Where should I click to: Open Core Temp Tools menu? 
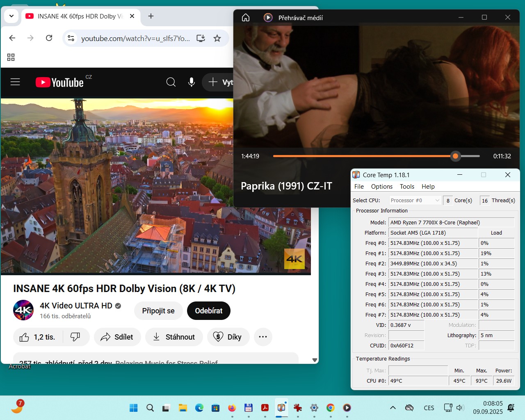click(x=407, y=186)
